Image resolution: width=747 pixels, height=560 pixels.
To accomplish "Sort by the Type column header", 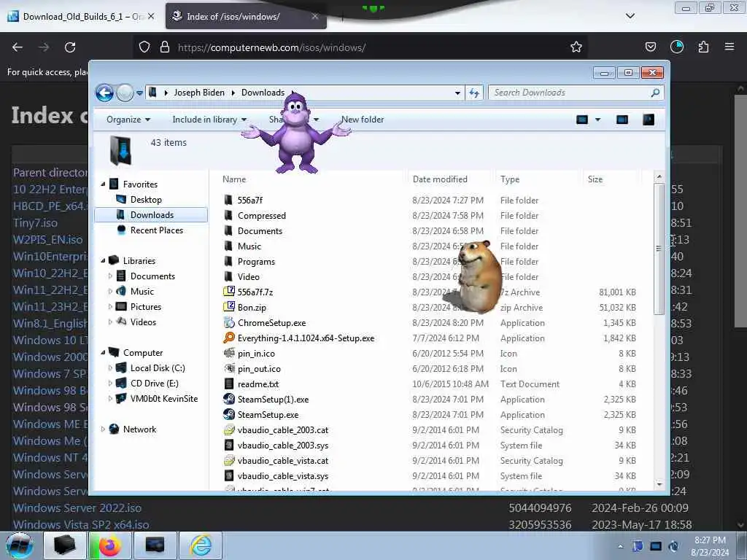I will 510,179.
